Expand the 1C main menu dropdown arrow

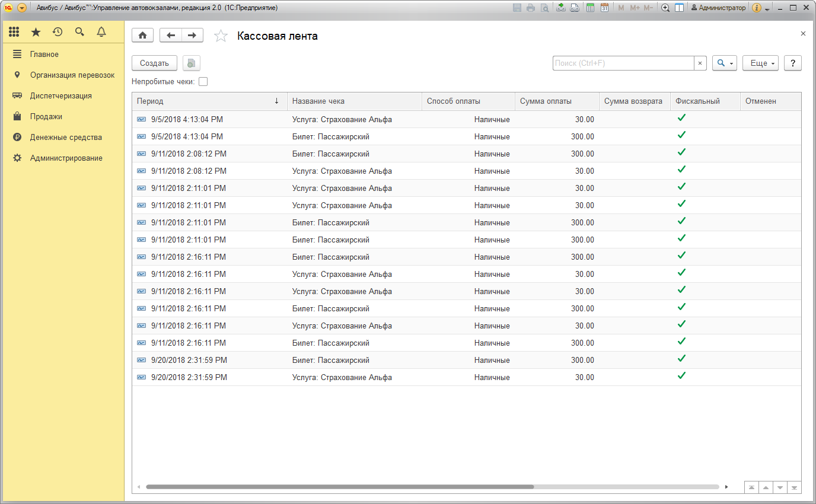22,8
